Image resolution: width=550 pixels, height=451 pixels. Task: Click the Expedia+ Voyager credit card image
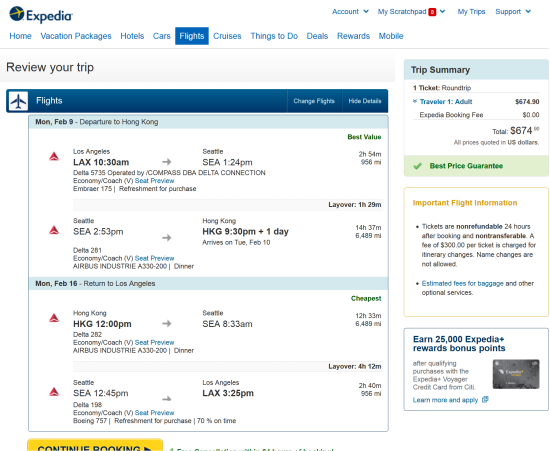pyautogui.click(x=516, y=374)
